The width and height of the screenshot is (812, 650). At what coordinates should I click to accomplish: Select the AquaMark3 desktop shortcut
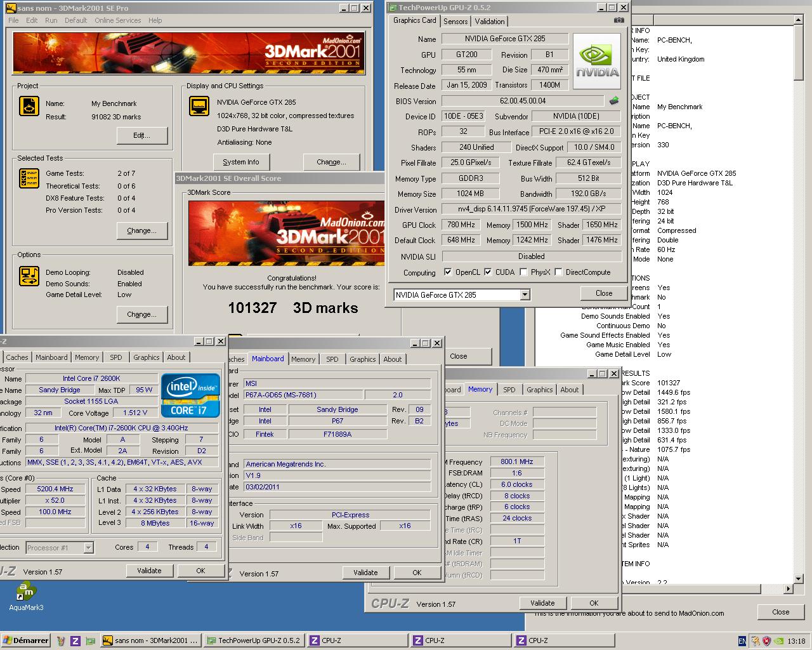26,596
